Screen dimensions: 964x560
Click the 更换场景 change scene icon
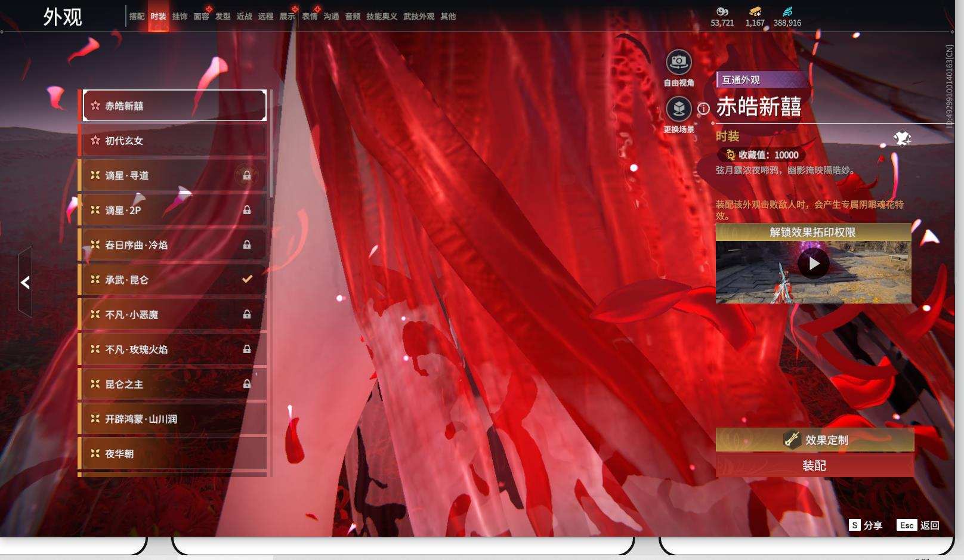[x=679, y=109]
